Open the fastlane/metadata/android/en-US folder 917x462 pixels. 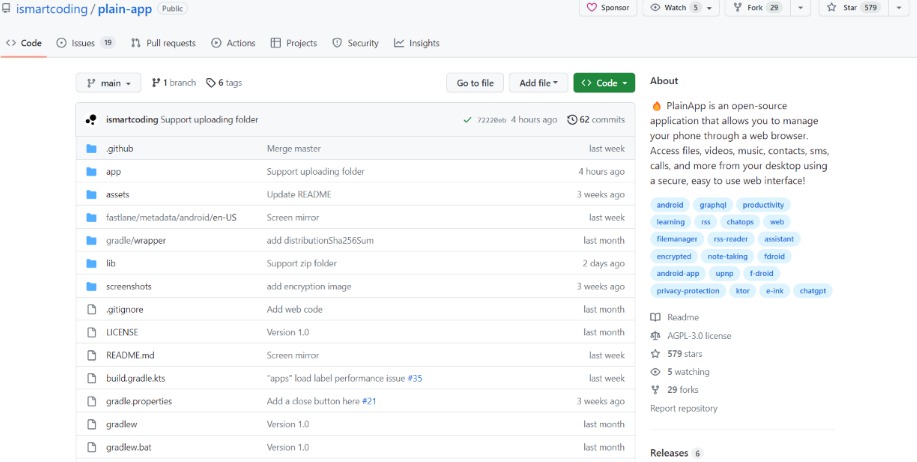[x=171, y=218]
